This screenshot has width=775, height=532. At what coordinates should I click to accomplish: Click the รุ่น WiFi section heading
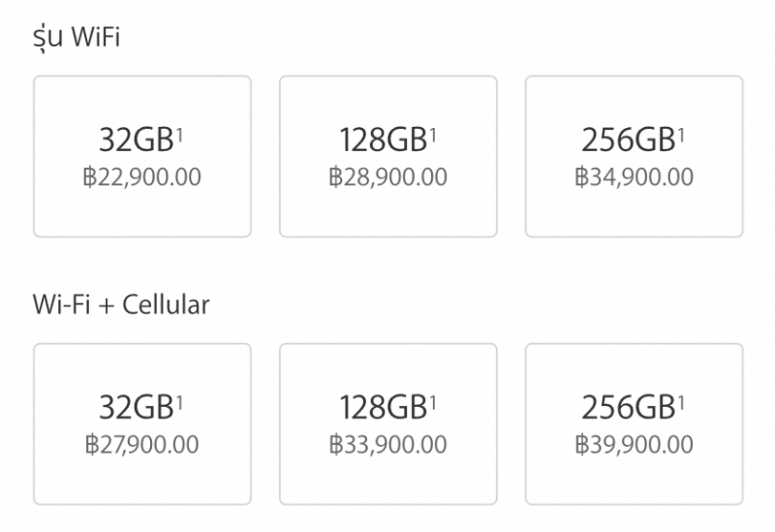coord(77,37)
